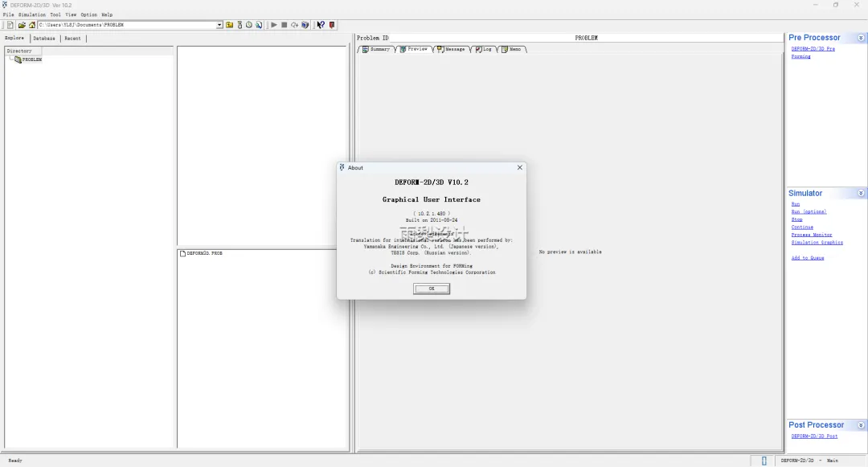Click the Stop link in Simulator
868x467 pixels.
(x=796, y=219)
